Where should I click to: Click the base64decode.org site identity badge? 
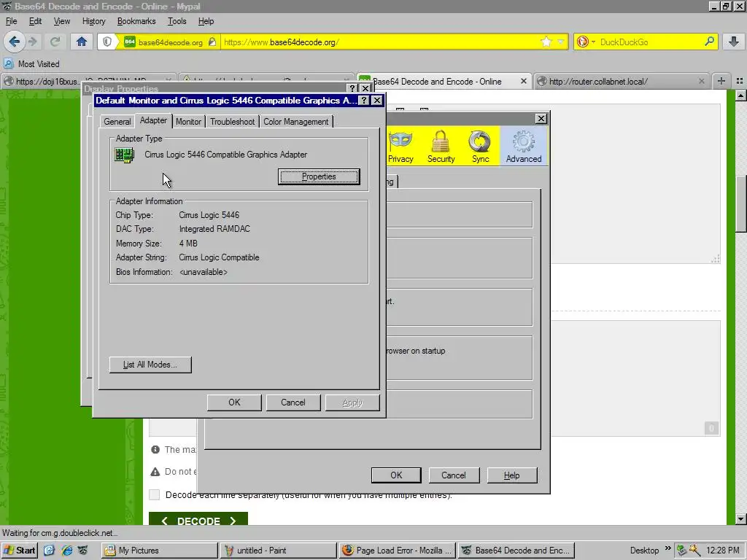169,42
